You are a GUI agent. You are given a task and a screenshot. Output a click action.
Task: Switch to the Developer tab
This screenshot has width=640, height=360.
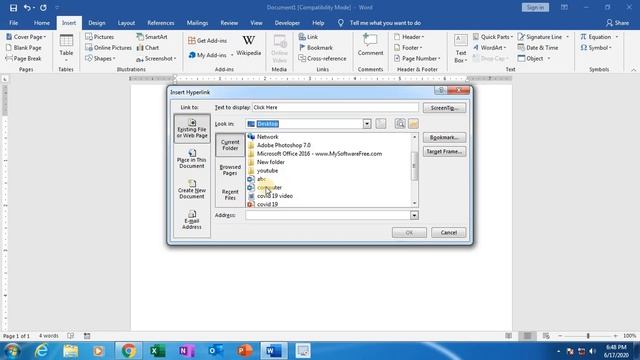click(287, 23)
